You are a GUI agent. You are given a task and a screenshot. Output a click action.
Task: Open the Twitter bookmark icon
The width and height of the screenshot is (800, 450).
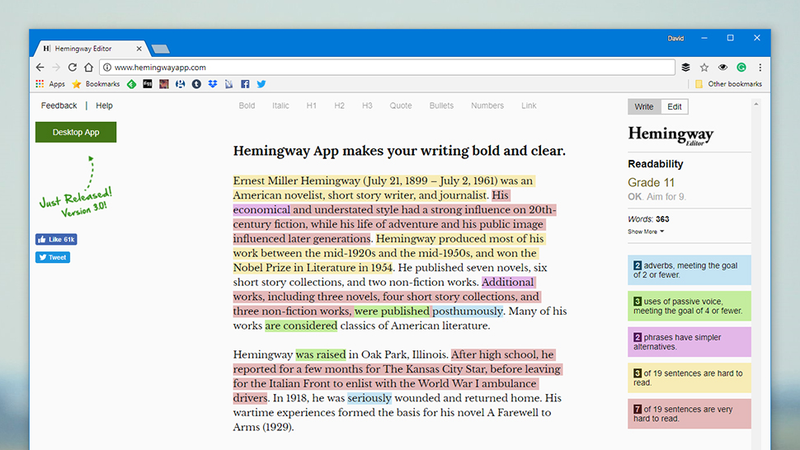click(x=261, y=84)
